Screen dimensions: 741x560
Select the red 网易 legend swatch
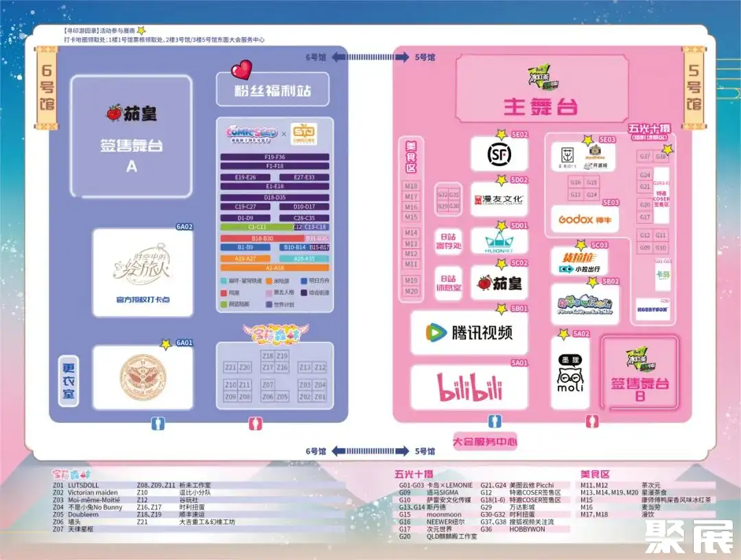[224, 292]
